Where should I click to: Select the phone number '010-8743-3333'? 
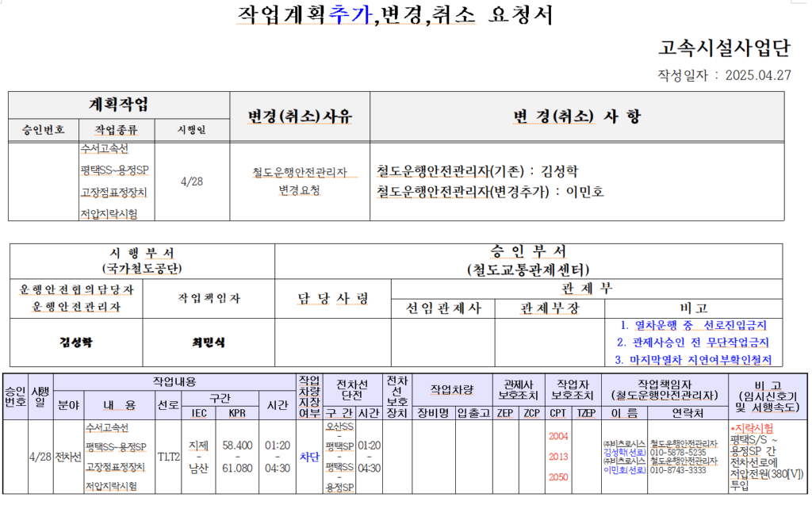tap(678, 470)
